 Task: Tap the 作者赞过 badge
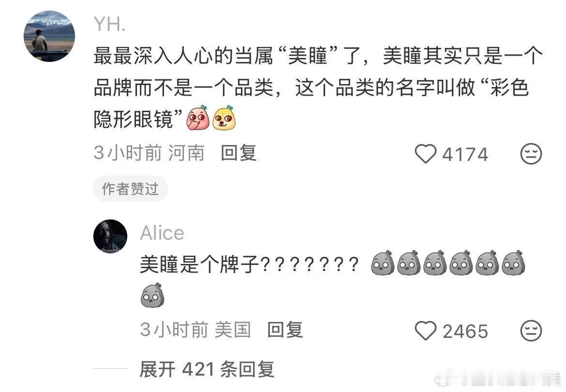[x=130, y=189]
